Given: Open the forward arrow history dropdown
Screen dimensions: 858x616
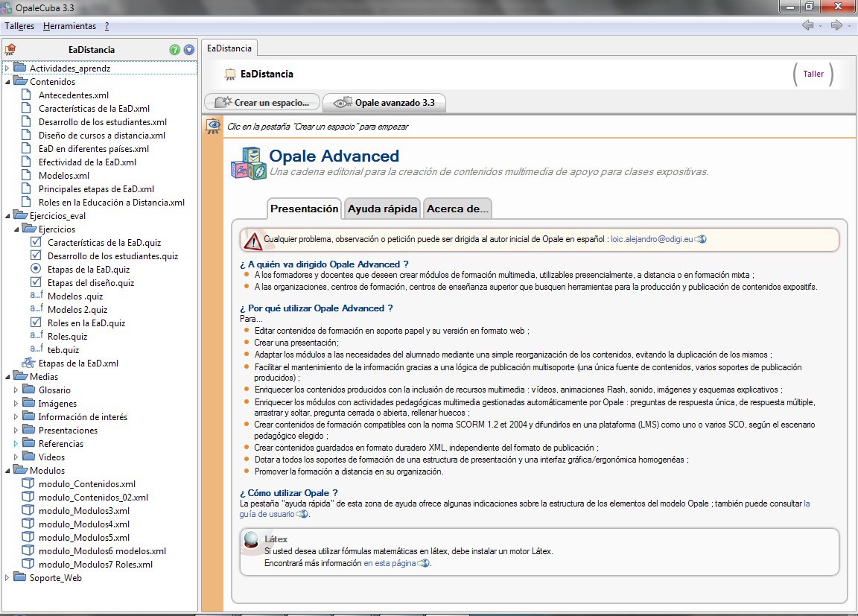Looking at the screenshot, I should 849,26.
